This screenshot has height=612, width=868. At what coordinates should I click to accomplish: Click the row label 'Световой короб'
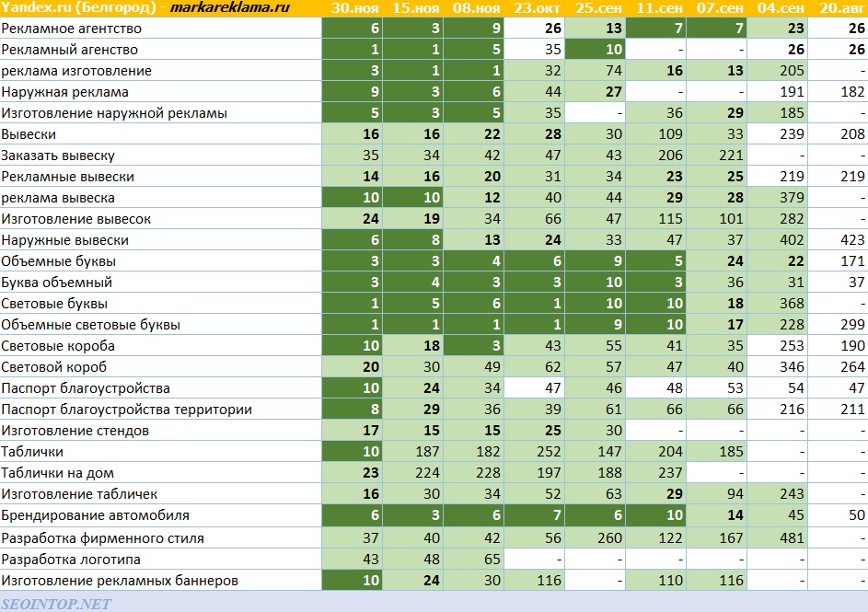click(x=53, y=367)
